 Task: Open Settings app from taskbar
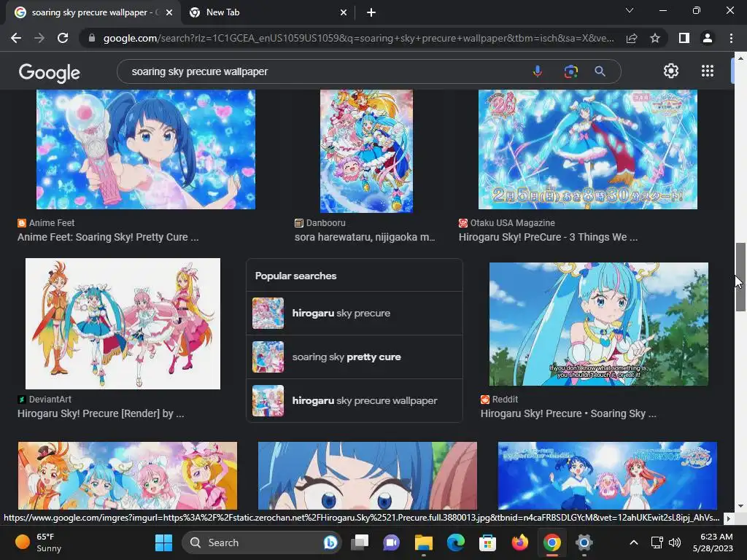click(x=584, y=542)
